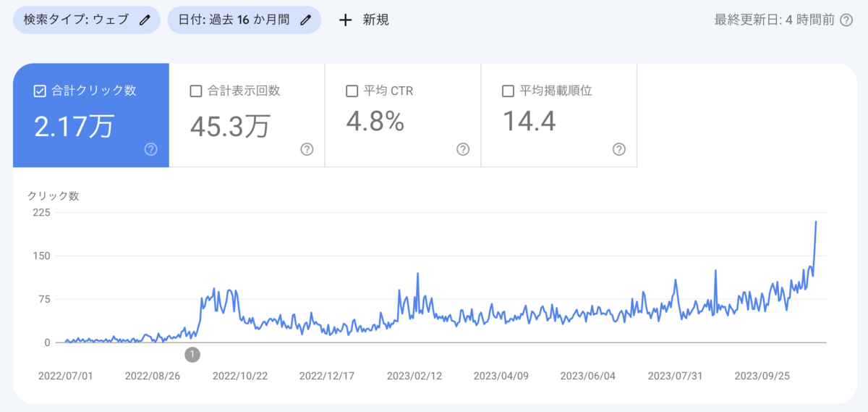868x412 pixels.
Task: Click the final peak of the clicks line
Action: (817, 222)
